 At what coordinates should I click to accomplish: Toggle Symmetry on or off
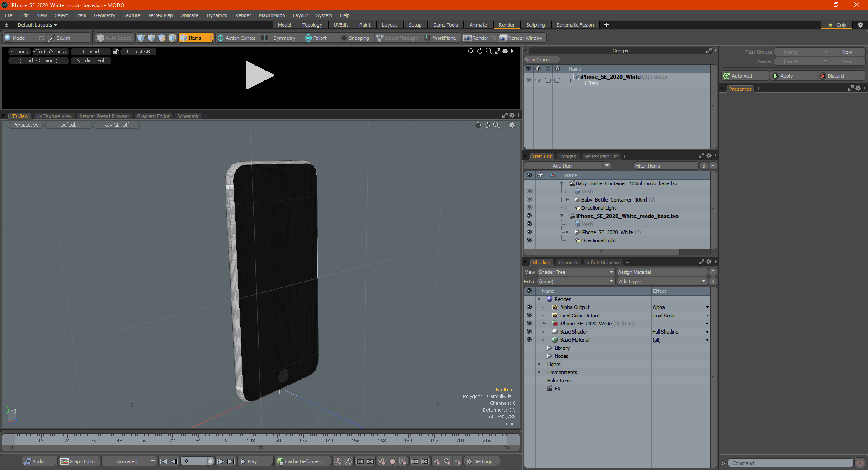coord(279,38)
